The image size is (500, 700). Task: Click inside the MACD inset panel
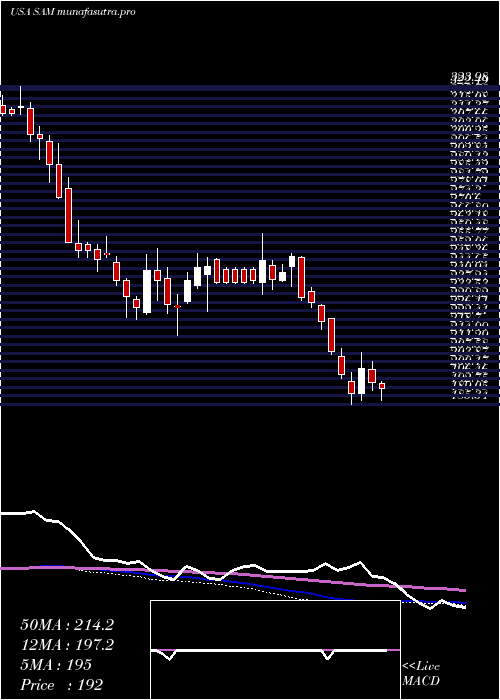275,650
